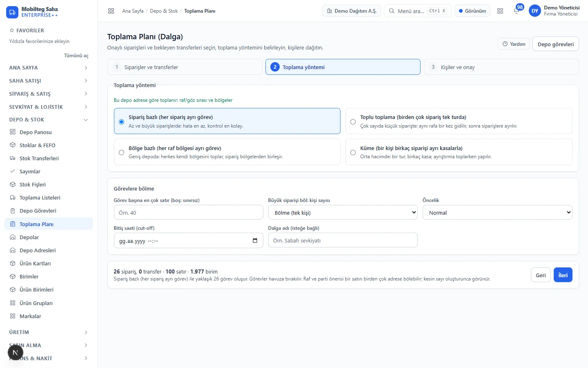The height and width of the screenshot is (368, 588).
Task: Click the Stok Fişleri sidebar icon
Action: coord(13,184)
